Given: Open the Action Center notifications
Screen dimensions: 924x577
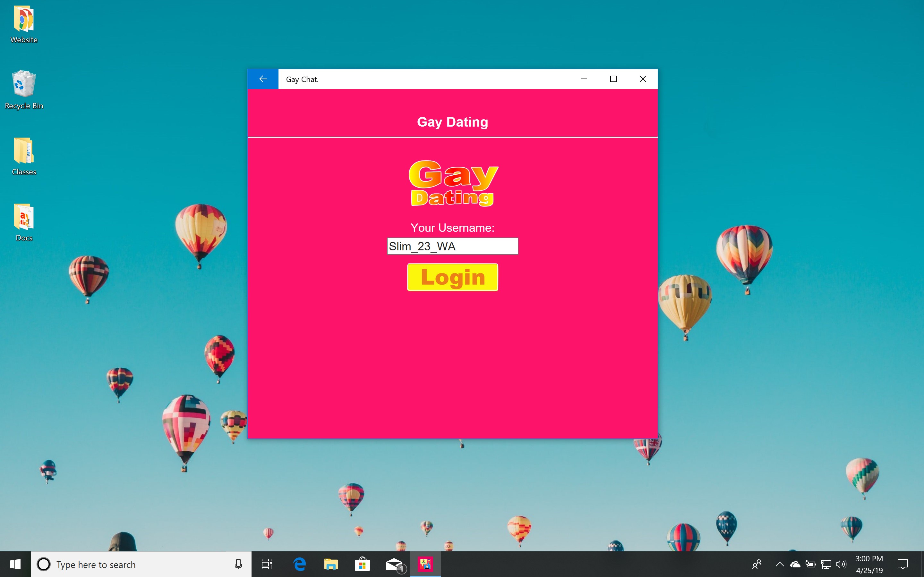Looking at the screenshot, I should [903, 564].
